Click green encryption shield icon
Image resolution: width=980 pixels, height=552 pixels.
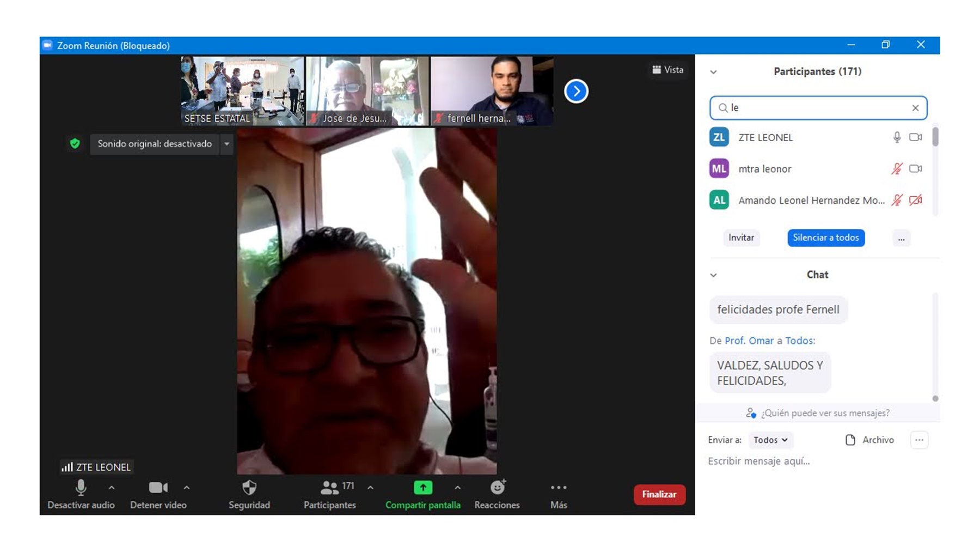coord(75,143)
